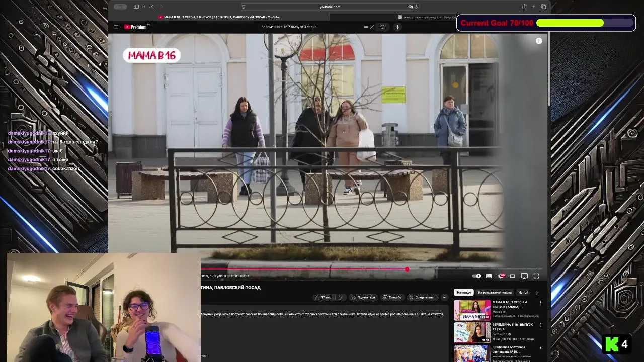Toggle autoplay switch in player controls
This screenshot has width=644, height=362.
tap(477, 276)
